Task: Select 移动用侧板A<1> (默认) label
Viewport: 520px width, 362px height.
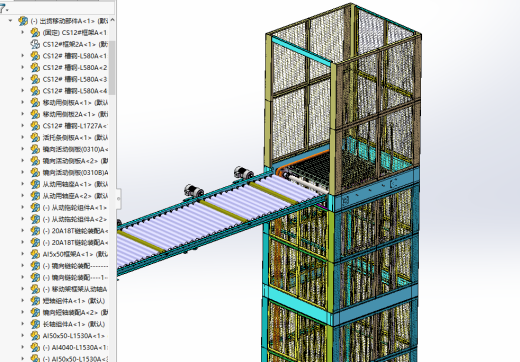Action: pos(75,103)
